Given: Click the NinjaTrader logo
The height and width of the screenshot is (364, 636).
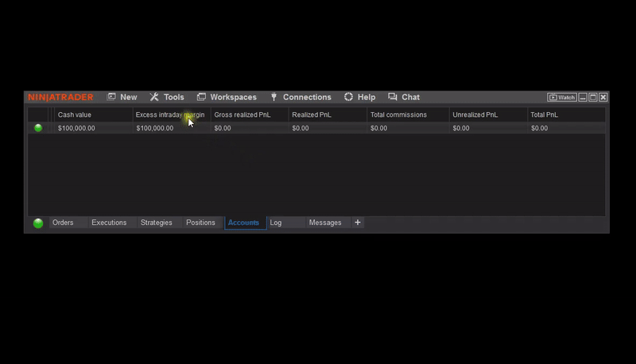Looking at the screenshot, I should [60, 97].
